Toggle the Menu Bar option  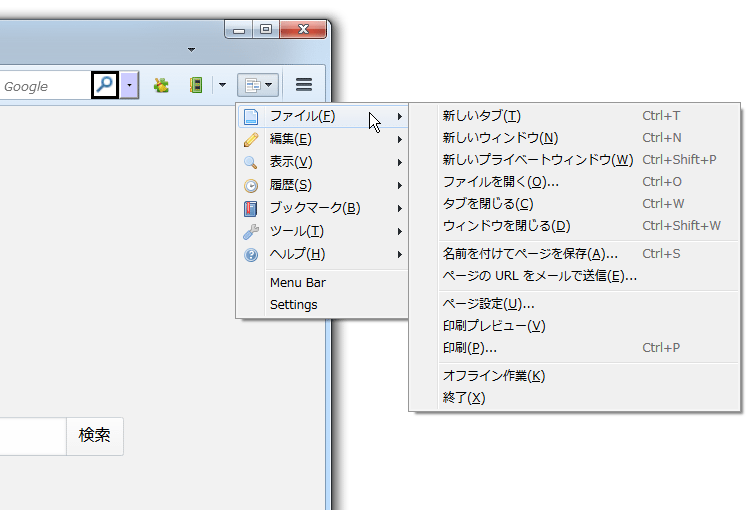coord(323,283)
